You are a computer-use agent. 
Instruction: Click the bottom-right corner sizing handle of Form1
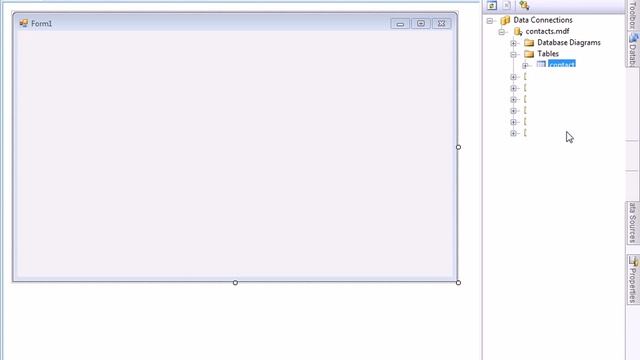(x=458, y=282)
